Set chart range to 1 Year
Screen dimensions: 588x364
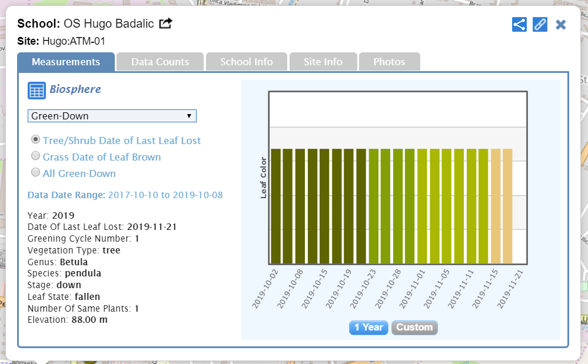point(368,328)
